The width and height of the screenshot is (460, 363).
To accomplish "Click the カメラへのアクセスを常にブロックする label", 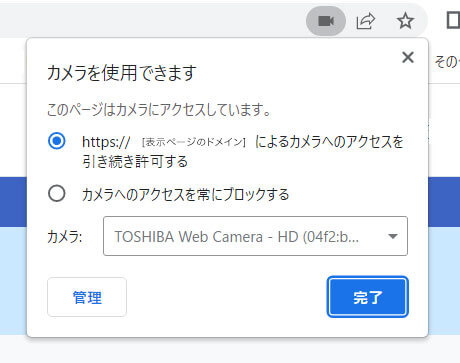I will (185, 194).
